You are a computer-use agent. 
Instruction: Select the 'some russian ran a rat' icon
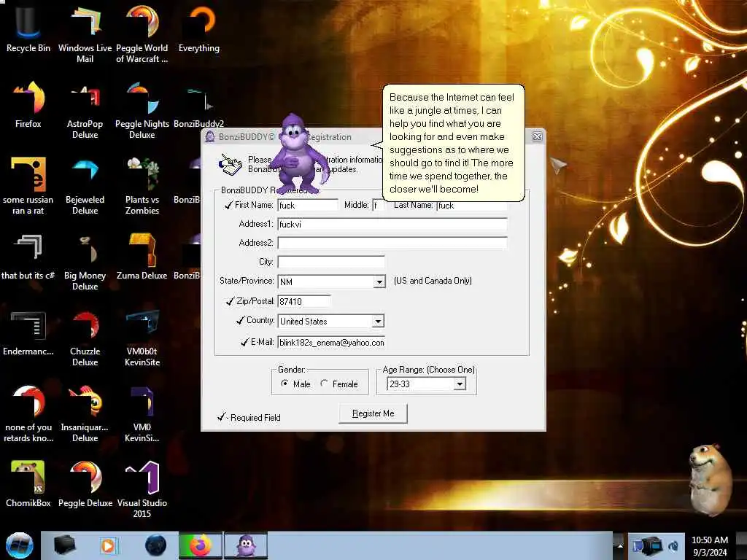(28, 186)
